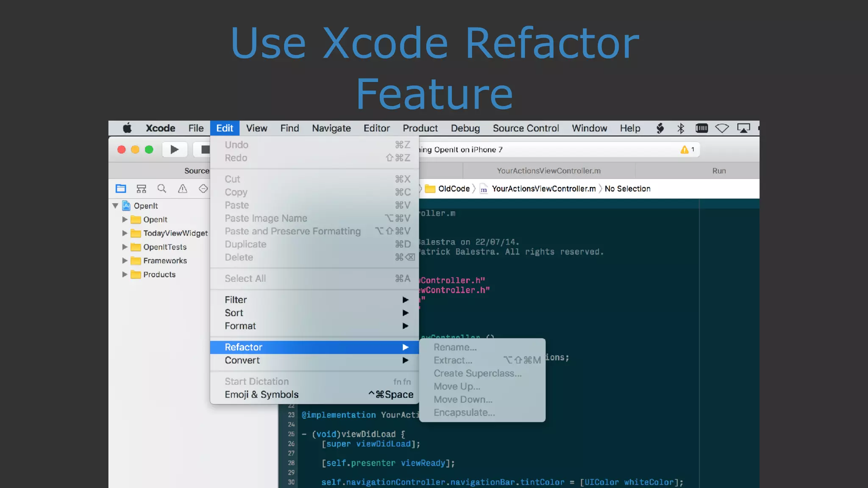Open the Symbol navigator icon
The height and width of the screenshot is (488, 868).
pos(141,189)
